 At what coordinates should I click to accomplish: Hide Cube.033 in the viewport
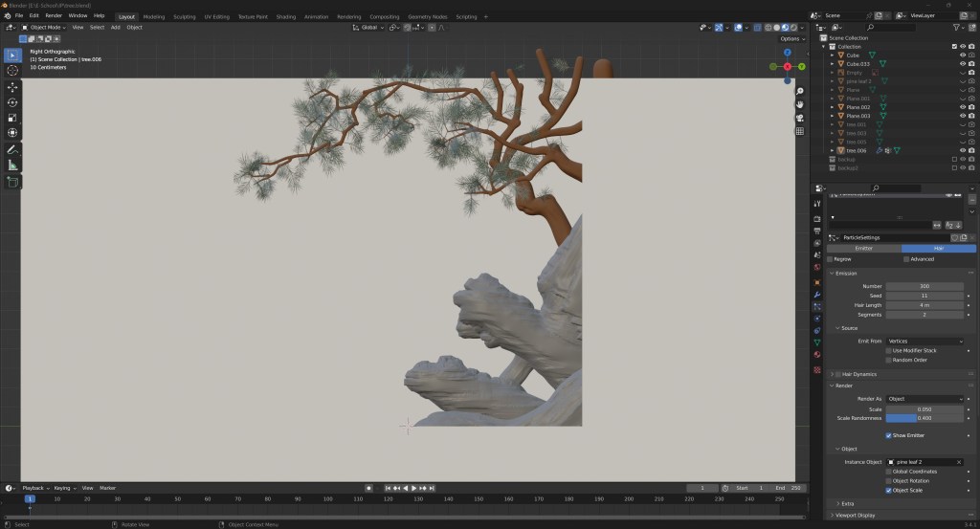(962, 64)
